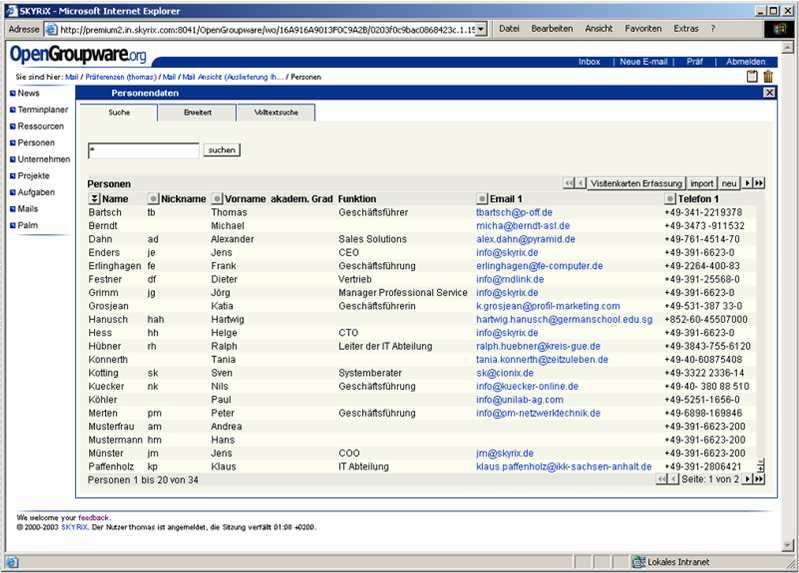The image size is (799, 573).
Task: Open the Favoriten browser menu
Action: [x=643, y=29]
